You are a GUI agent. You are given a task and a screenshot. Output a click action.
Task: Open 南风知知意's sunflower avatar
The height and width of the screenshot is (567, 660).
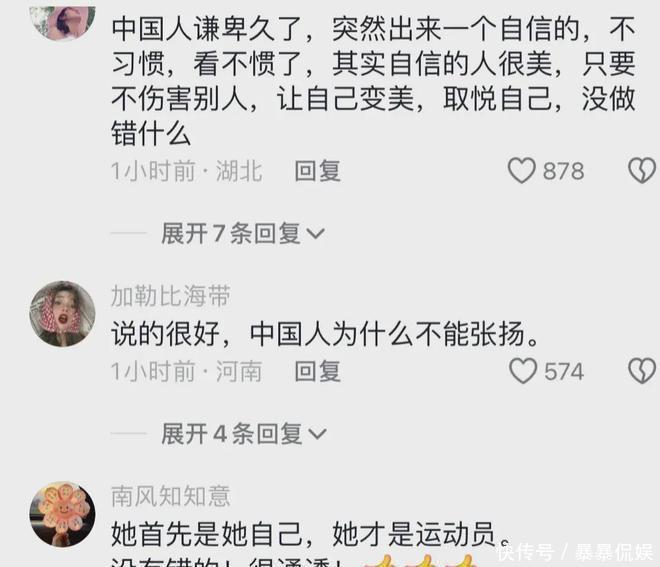tap(62, 514)
